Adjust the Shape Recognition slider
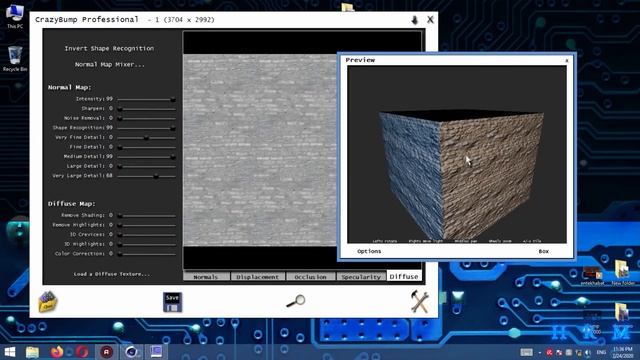The image size is (640, 360). [x=146, y=128]
